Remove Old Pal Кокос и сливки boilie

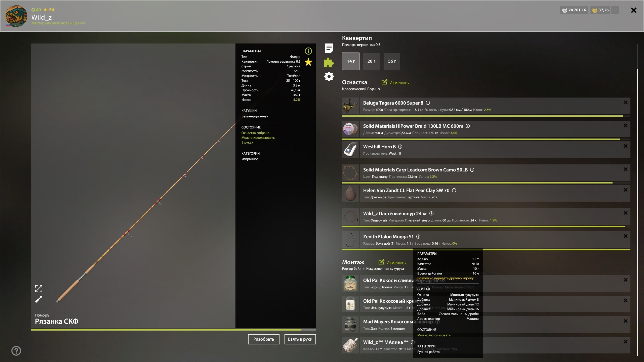click(x=625, y=280)
